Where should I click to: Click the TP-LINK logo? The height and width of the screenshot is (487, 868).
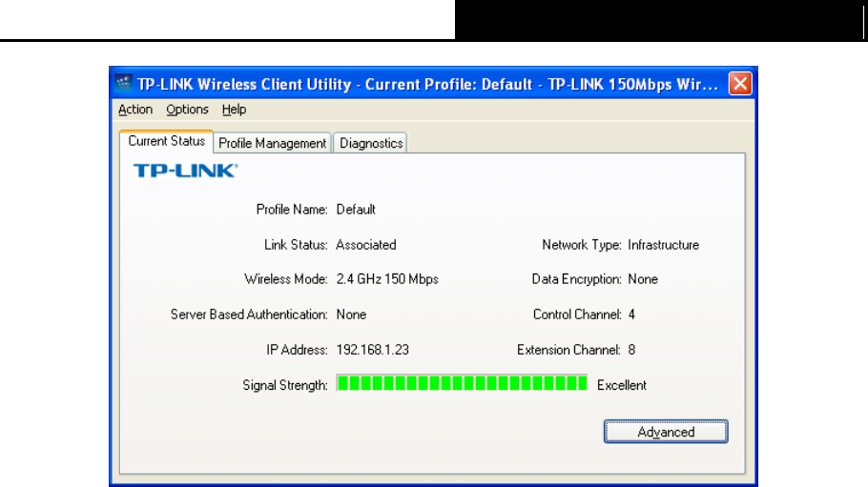click(185, 171)
